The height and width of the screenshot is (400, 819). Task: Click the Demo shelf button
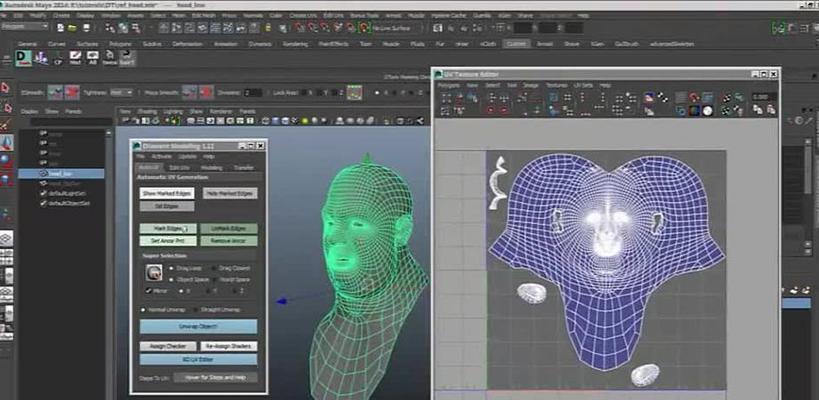(x=110, y=58)
